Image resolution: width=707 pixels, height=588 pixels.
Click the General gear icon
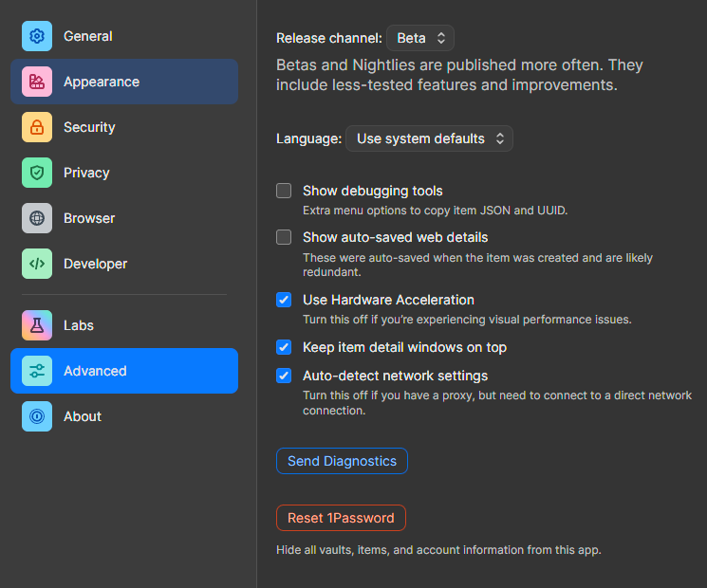pos(37,36)
